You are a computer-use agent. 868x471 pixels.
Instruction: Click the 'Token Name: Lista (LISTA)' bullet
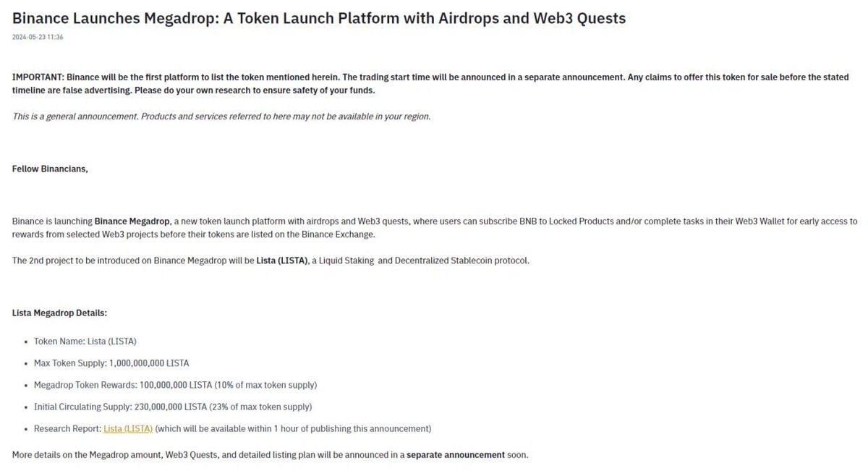coord(85,341)
